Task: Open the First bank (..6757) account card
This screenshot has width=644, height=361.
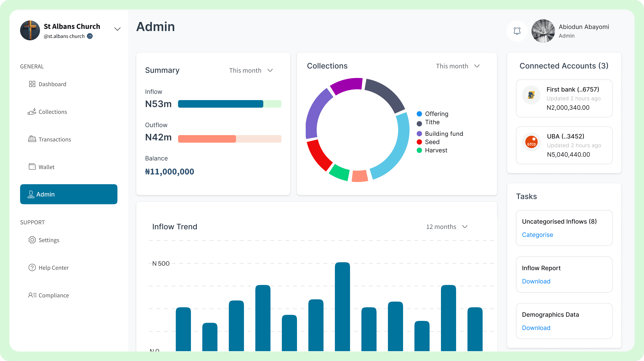Action: click(564, 98)
